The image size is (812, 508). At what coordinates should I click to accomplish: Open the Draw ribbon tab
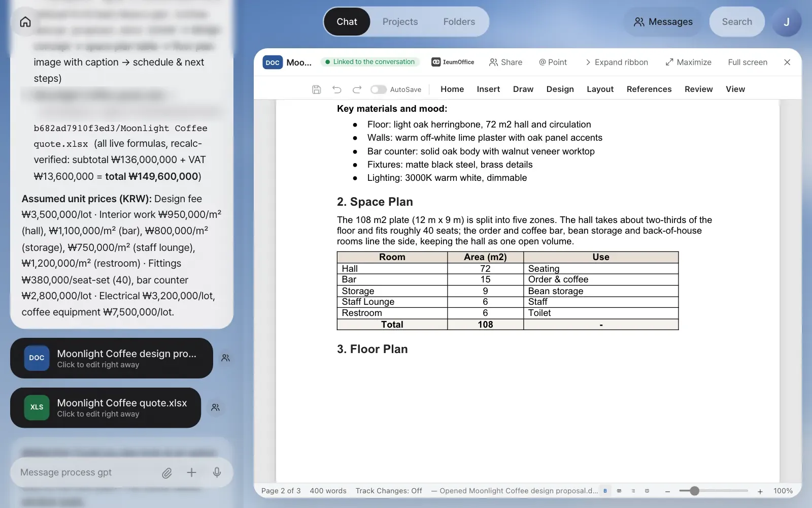point(523,89)
